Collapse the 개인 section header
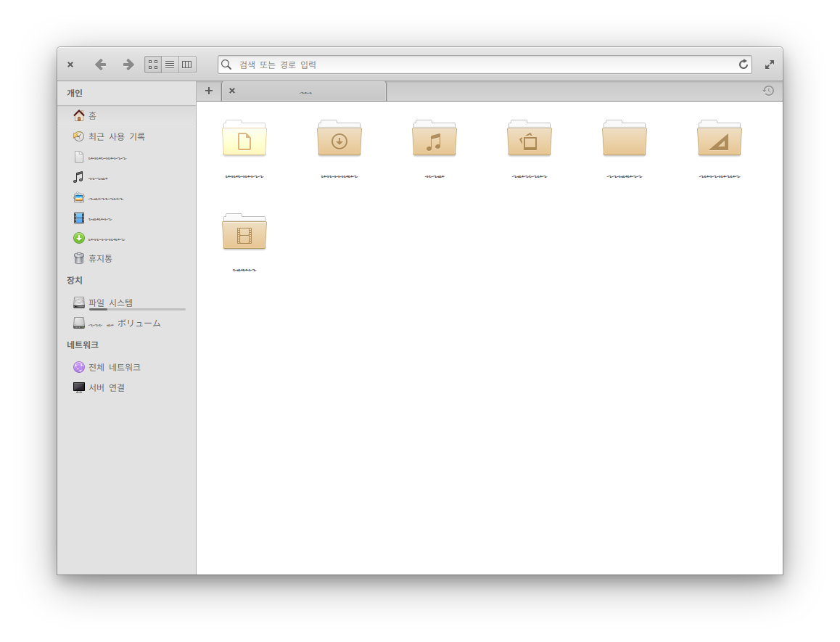Screen dimensions: 840x642 pyautogui.click(x=75, y=94)
